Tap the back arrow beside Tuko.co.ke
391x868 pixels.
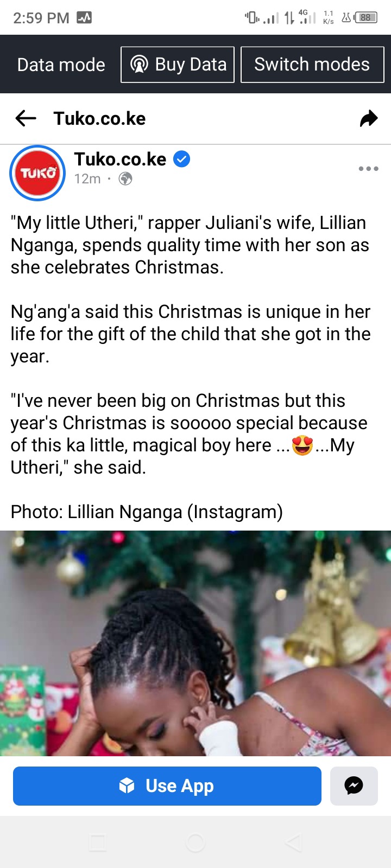(26, 118)
